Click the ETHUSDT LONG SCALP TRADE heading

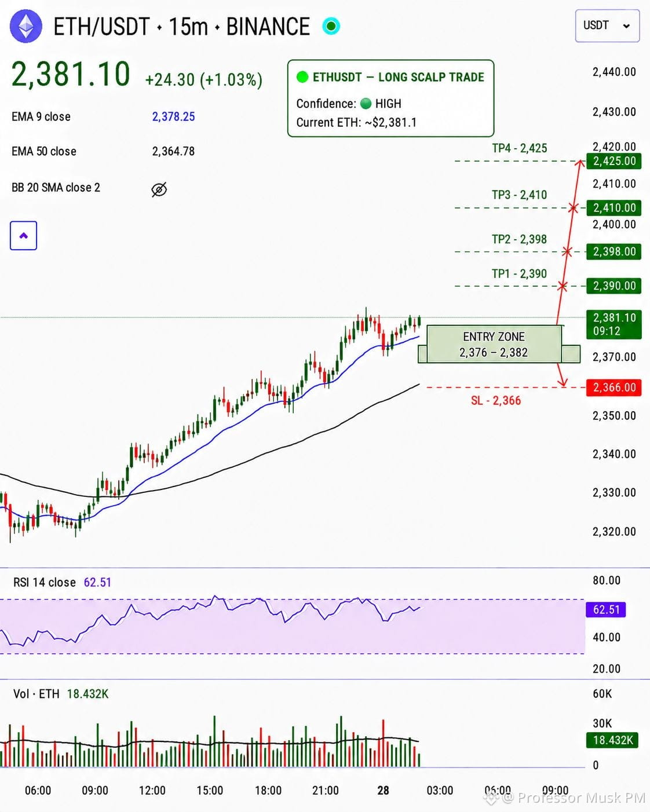coord(398,77)
